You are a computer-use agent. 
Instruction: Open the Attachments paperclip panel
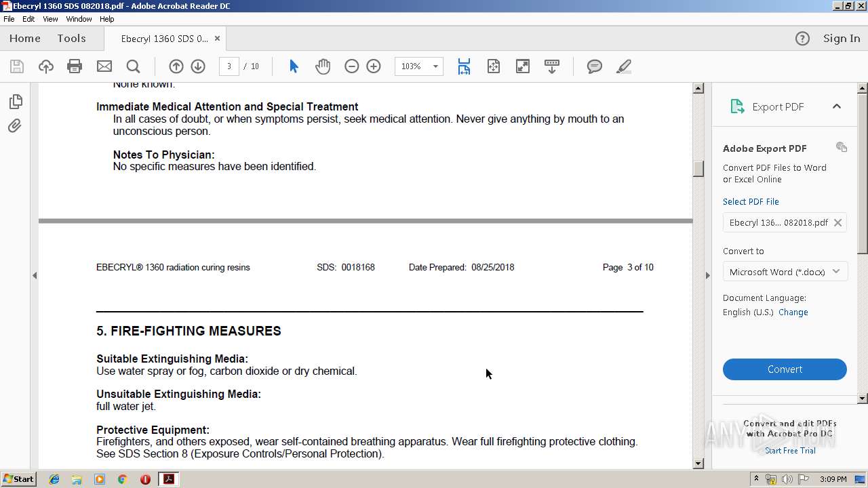tap(15, 126)
